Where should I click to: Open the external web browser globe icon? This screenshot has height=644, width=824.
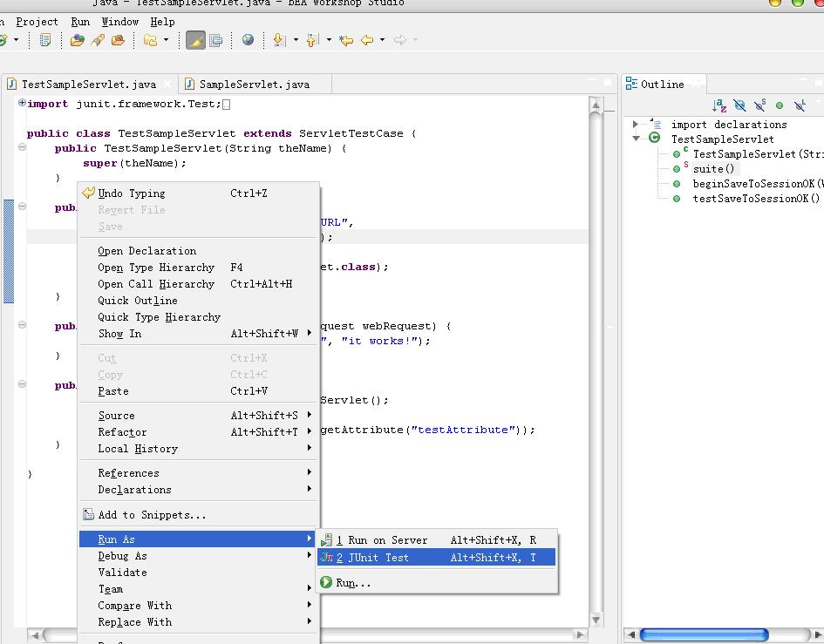(249, 40)
